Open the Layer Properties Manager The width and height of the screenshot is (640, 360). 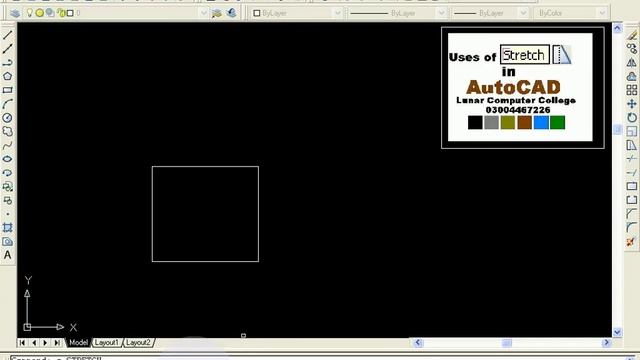(15, 13)
